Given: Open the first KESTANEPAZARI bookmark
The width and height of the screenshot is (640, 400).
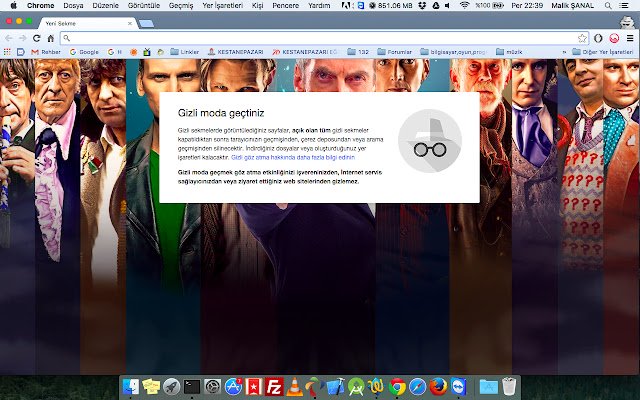Looking at the screenshot, I should [x=236, y=52].
